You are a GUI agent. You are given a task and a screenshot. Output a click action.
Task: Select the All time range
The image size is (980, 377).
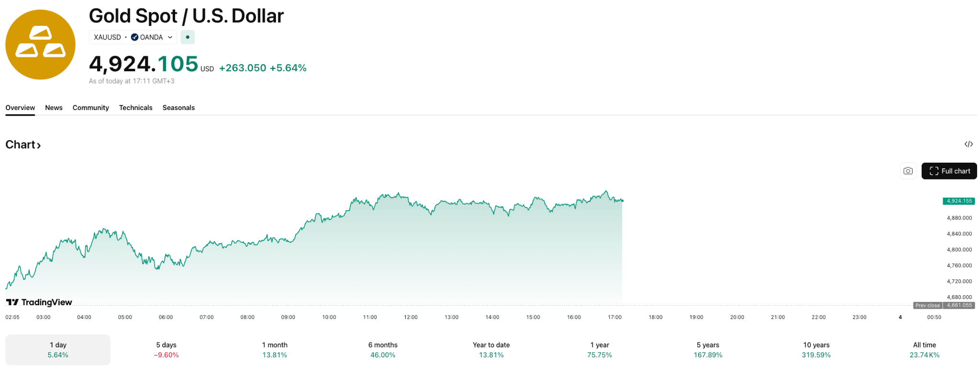(x=924, y=350)
